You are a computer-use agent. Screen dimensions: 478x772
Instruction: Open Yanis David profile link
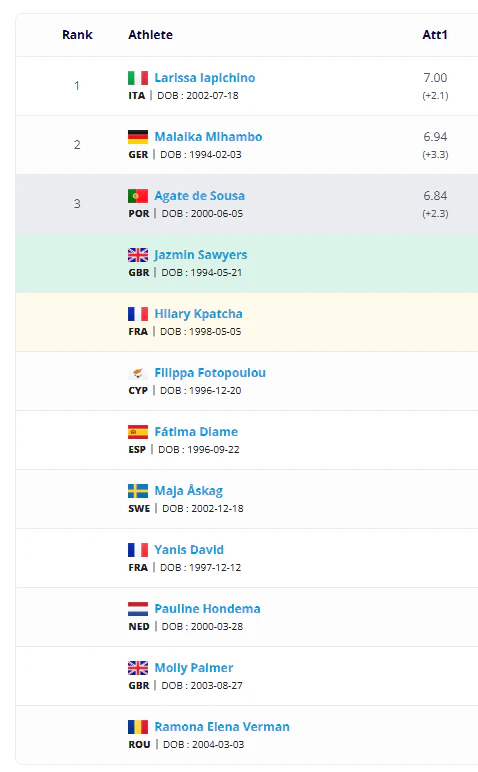[189, 550]
